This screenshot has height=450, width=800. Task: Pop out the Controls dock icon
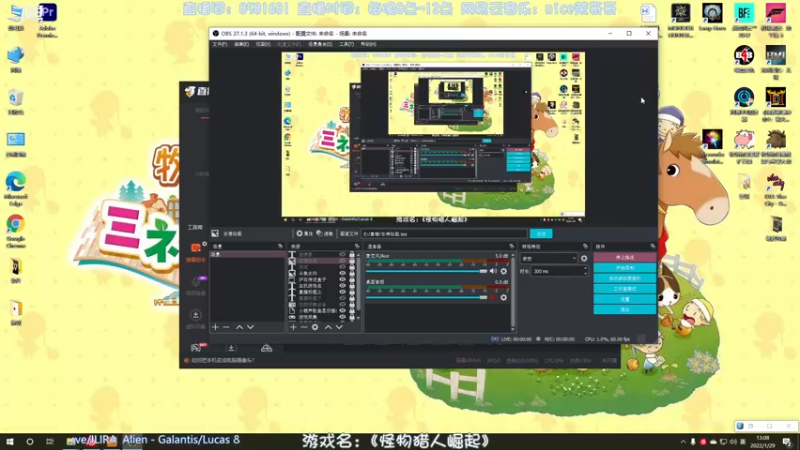(x=653, y=246)
